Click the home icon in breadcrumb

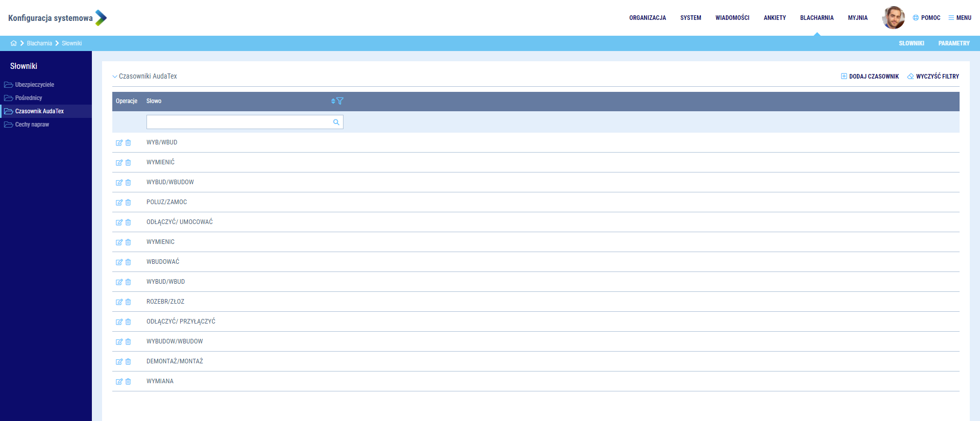[x=14, y=43]
